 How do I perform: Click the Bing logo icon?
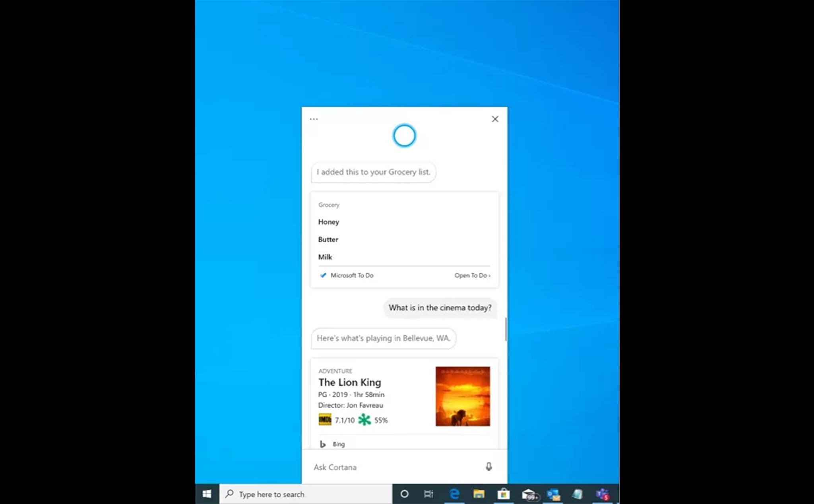tap(323, 444)
